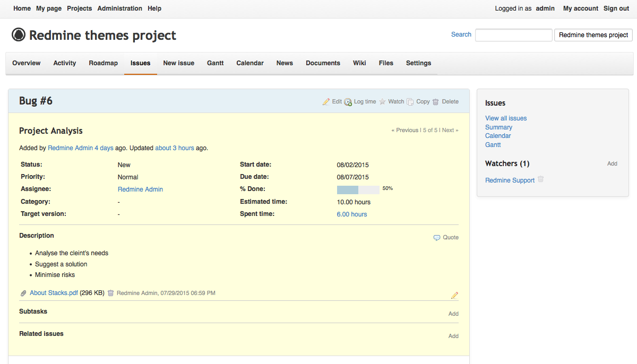
Task: Click the Watch star icon
Action: [x=382, y=102]
